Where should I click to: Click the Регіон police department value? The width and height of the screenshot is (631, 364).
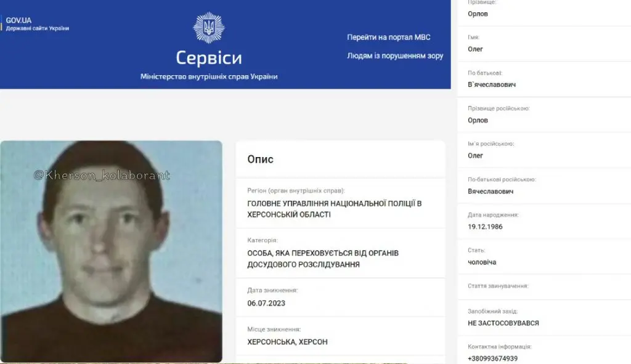pyautogui.click(x=335, y=209)
